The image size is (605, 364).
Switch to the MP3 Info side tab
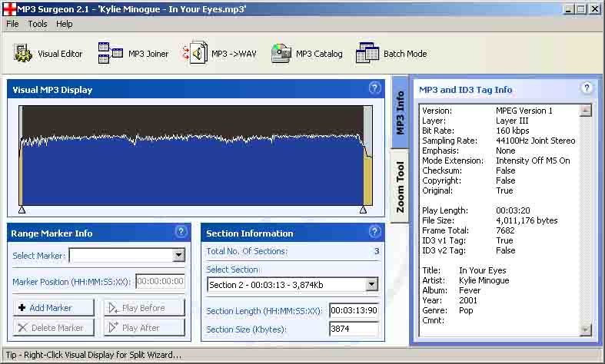[400, 112]
